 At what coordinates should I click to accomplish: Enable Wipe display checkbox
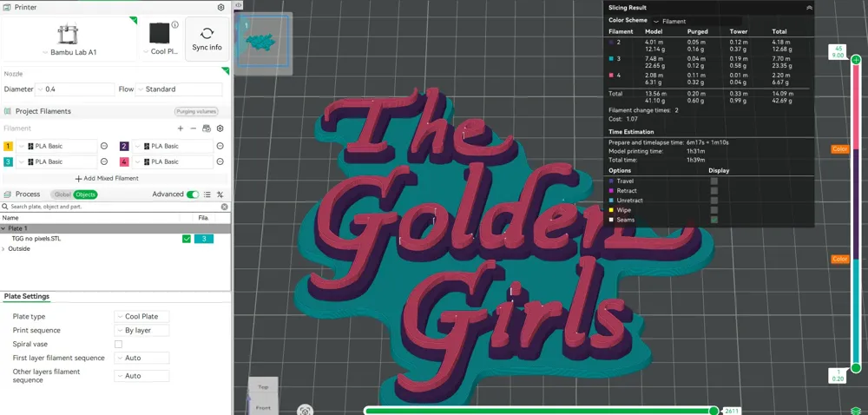714,210
